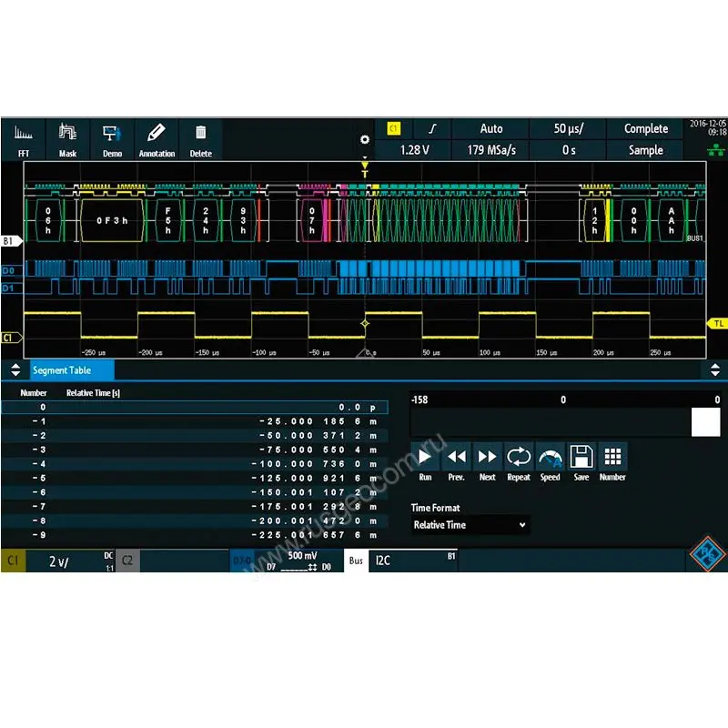
Task: Click the Delete trash icon
Action: point(200,139)
